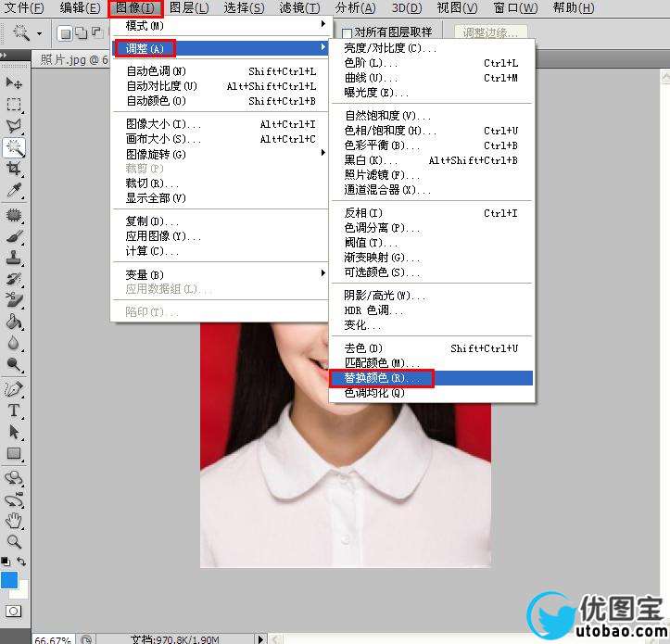Open the 调整(A) submenu
Viewport: 670px width, 644px height.
219,48
